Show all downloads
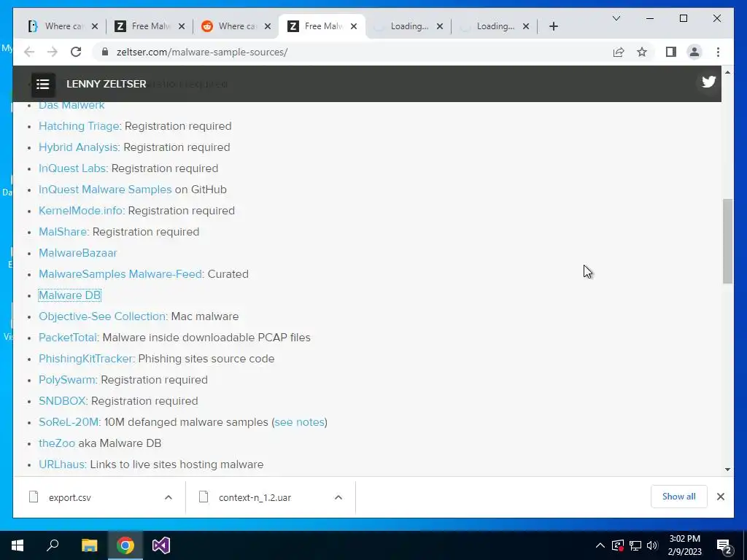 click(678, 497)
